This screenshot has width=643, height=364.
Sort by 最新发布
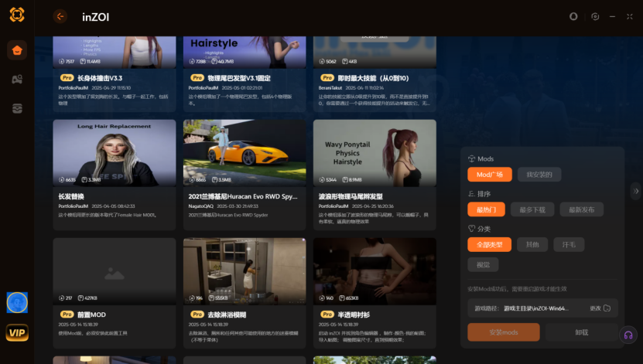pos(582,209)
